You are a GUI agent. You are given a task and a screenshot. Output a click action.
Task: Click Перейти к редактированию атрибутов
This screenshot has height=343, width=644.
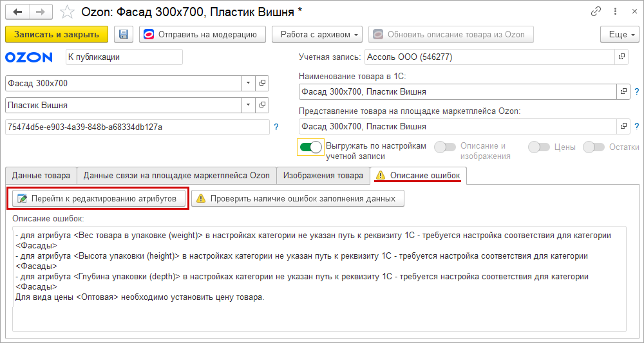tap(99, 199)
